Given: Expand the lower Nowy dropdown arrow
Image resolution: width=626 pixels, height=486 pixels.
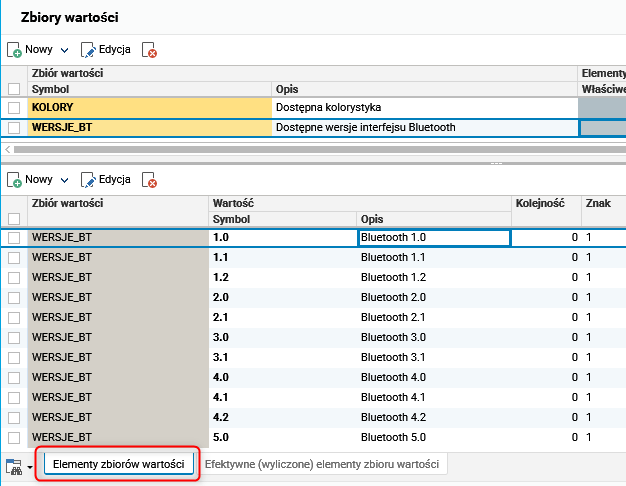Looking at the screenshot, I should [x=64, y=180].
